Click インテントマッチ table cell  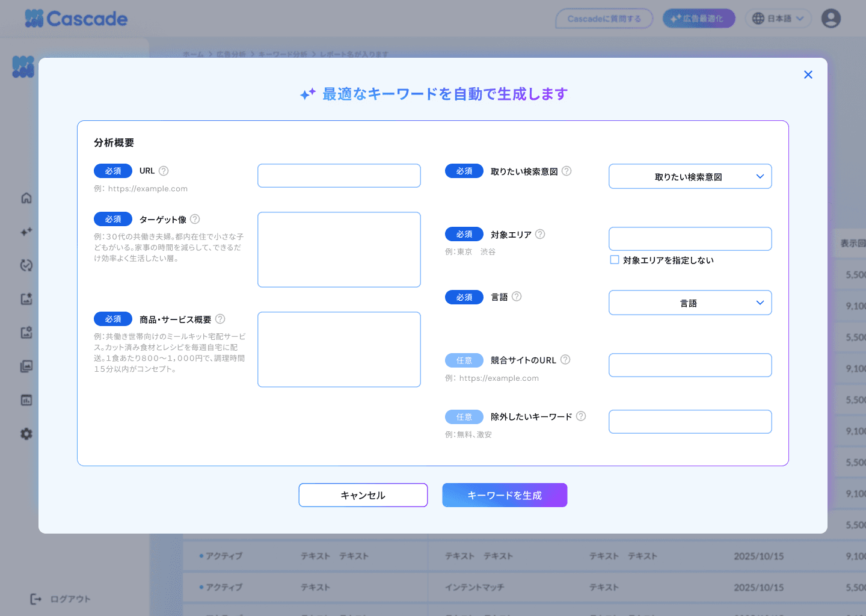coord(474,587)
